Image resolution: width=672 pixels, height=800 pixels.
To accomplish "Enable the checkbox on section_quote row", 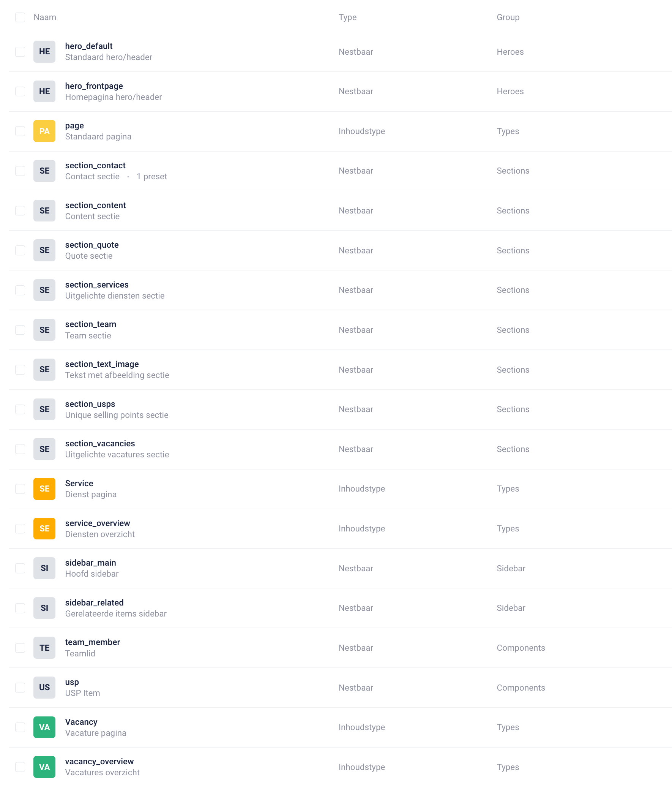I will (20, 250).
